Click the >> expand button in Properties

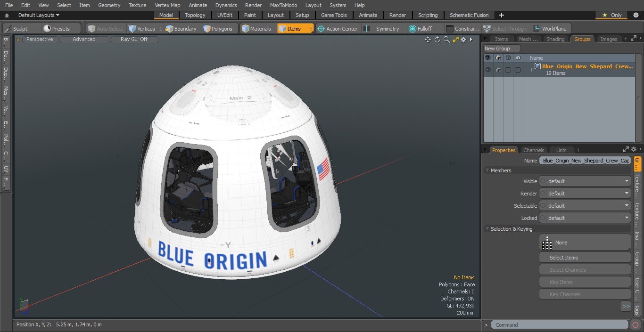click(626, 307)
